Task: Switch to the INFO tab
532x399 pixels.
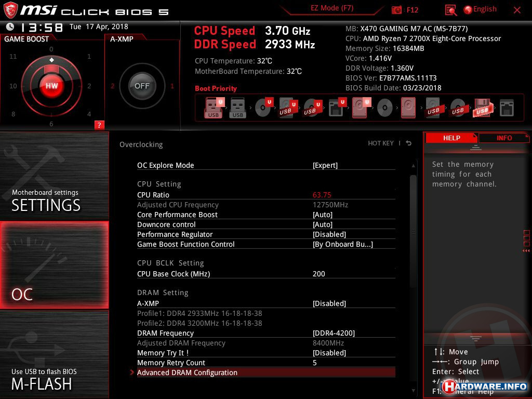Action: point(504,138)
